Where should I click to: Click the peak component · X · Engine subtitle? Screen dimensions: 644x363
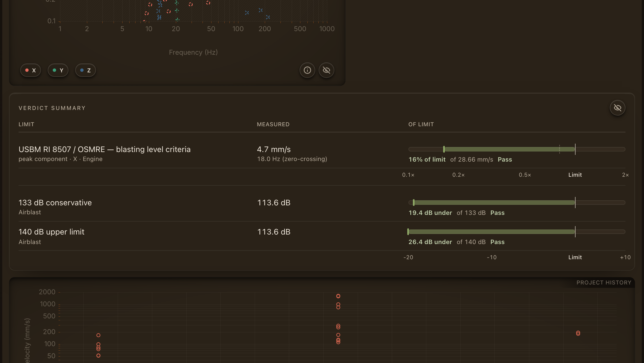61,159
